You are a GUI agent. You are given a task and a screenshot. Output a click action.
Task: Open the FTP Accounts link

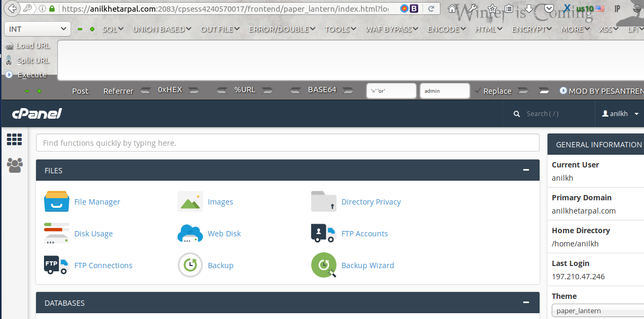click(x=365, y=234)
